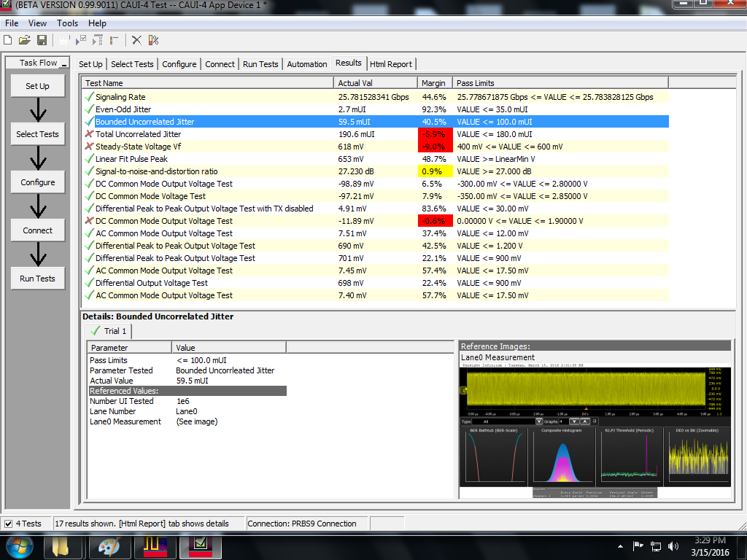Open the Html Report tab

391,64
